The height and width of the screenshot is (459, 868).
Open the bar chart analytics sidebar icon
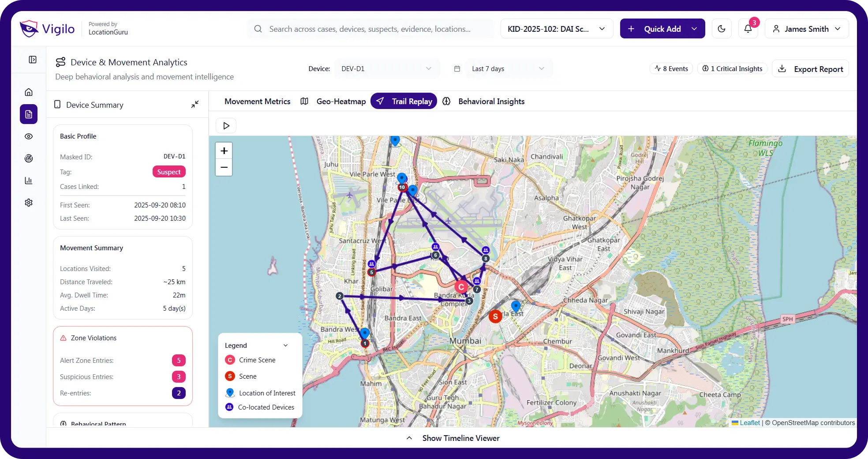[29, 181]
